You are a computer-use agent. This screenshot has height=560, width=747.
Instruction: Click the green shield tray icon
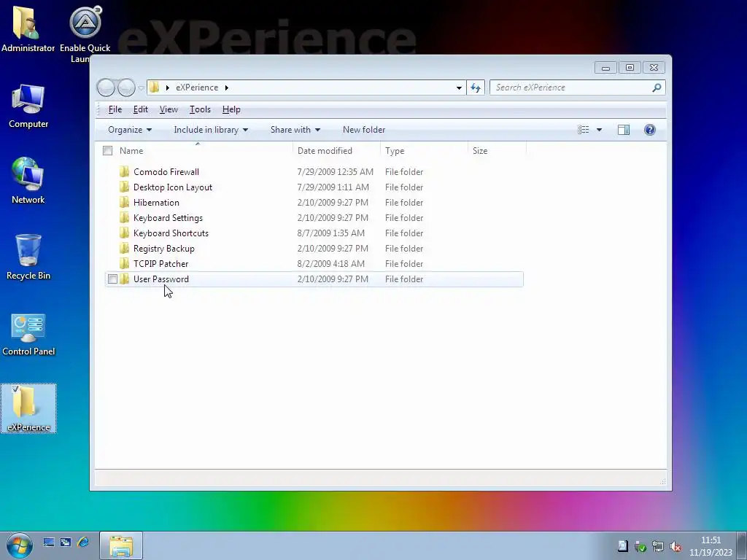point(640,547)
